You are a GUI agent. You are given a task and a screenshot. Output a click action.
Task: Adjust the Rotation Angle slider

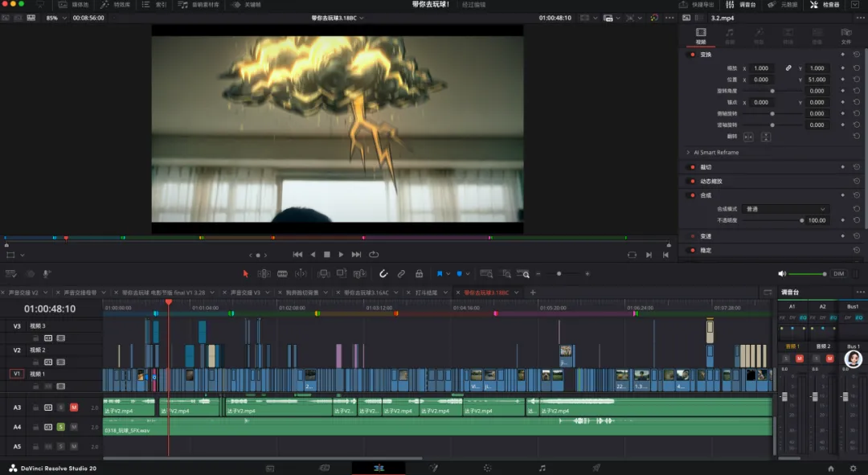[x=772, y=91]
